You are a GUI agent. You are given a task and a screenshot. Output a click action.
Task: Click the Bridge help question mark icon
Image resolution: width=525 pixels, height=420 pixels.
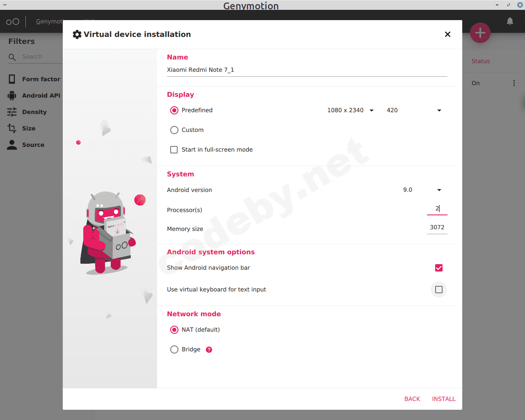click(x=209, y=349)
